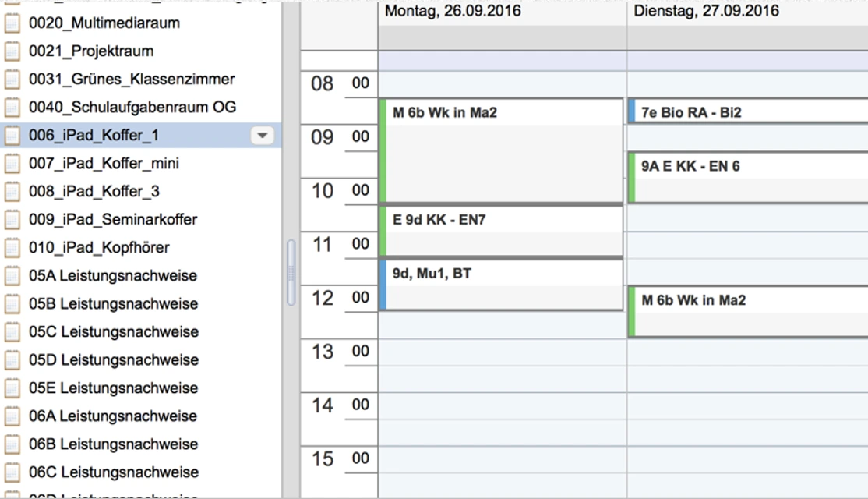Open the 9A E KK - EN 6 booking
This screenshot has width=868, height=499.
pyautogui.click(x=748, y=177)
